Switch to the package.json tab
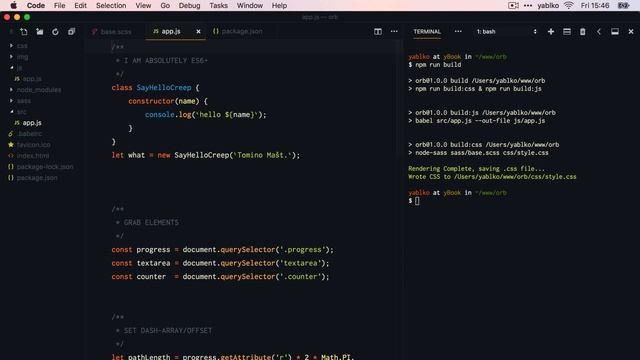The width and height of the screenshot is (640, 360). 241,31
